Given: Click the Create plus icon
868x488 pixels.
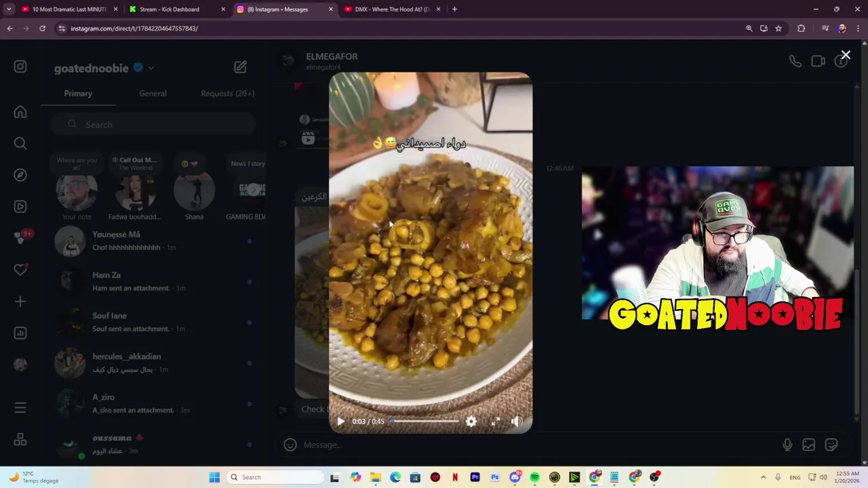Looking at the screenshot, I should [x=20, y=302].
